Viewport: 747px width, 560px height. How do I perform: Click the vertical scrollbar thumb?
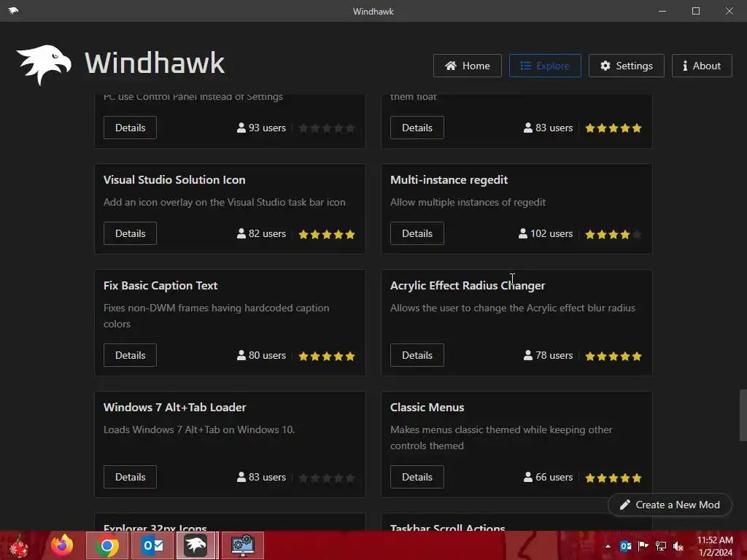click(743, 415)
